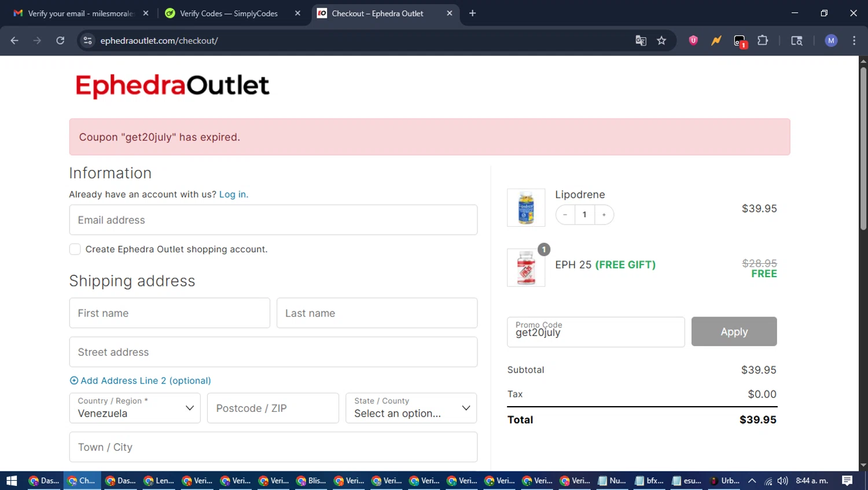Open the Windows Start menu

12,481
